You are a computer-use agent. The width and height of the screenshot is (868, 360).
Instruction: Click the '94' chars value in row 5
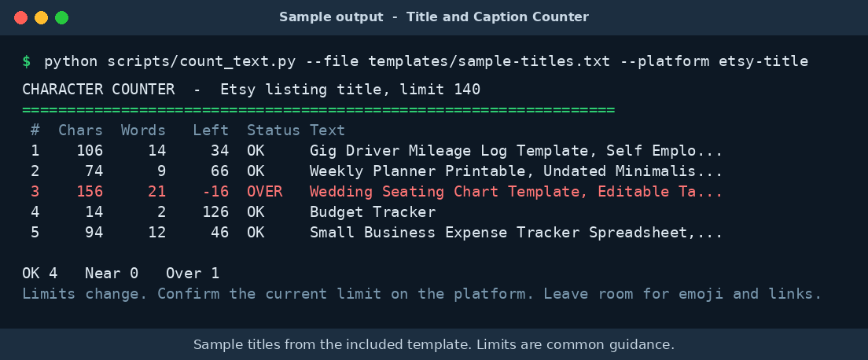tap(94, 233)
